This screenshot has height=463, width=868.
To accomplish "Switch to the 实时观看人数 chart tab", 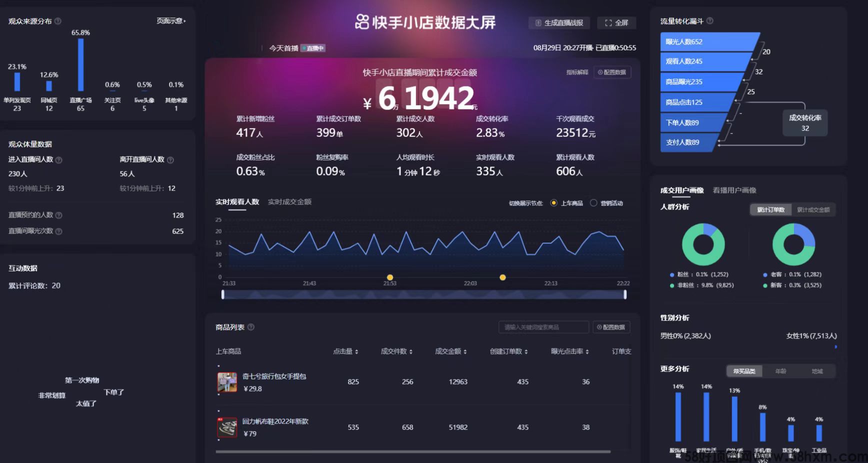I will [237, 202].
